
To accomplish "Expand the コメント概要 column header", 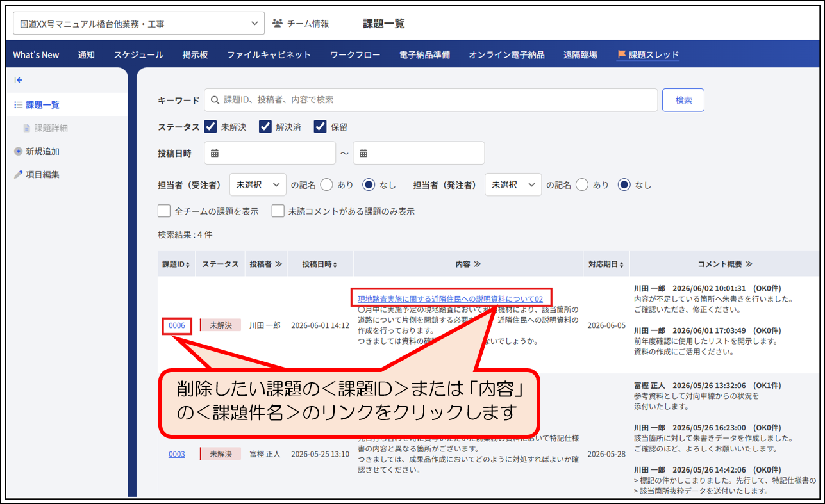I will (725, 264).
